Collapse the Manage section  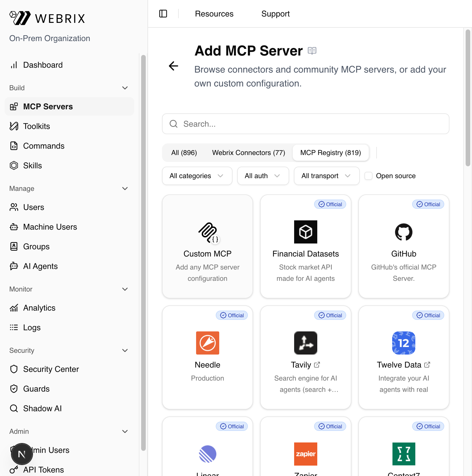click(x=125, y=189)
